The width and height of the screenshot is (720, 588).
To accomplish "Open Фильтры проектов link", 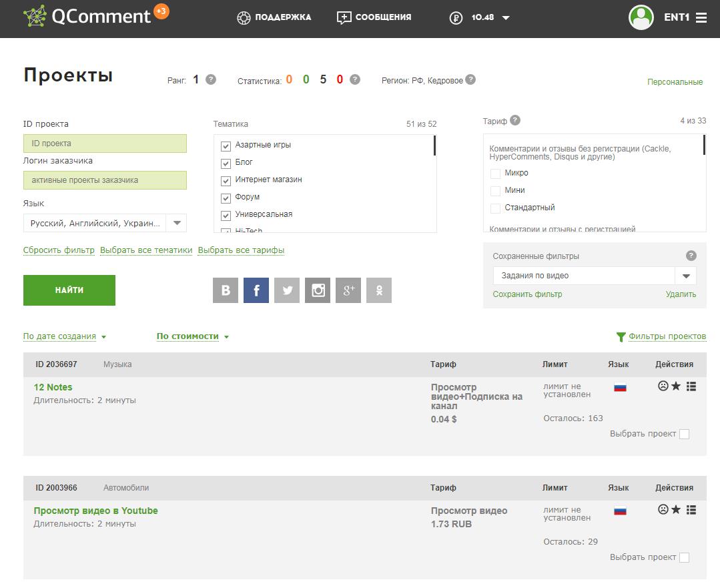I will 667,336.
